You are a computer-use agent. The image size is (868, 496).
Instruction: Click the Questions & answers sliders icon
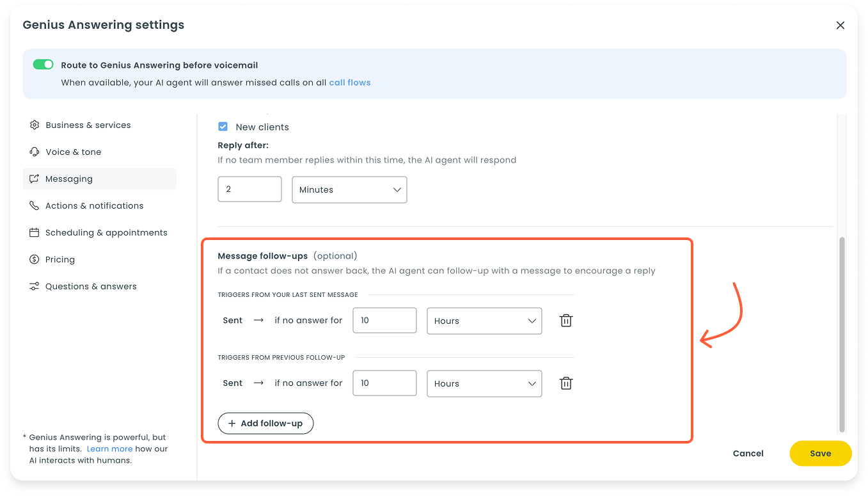pos(35,287)
